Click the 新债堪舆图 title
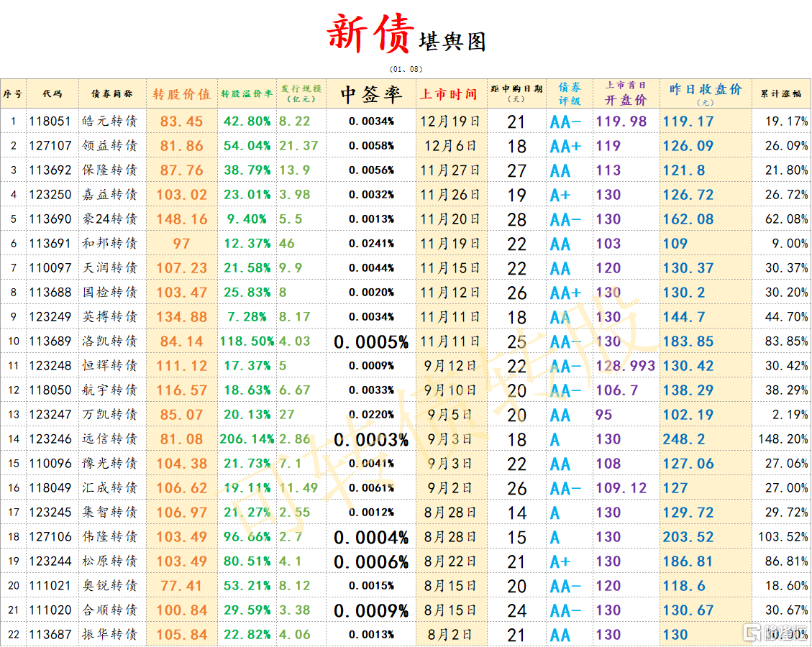812x647 pixels. tap(406, 35)
